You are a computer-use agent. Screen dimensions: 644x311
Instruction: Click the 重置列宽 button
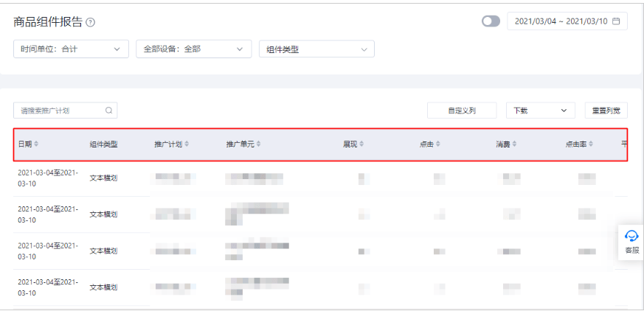point(606,111)
